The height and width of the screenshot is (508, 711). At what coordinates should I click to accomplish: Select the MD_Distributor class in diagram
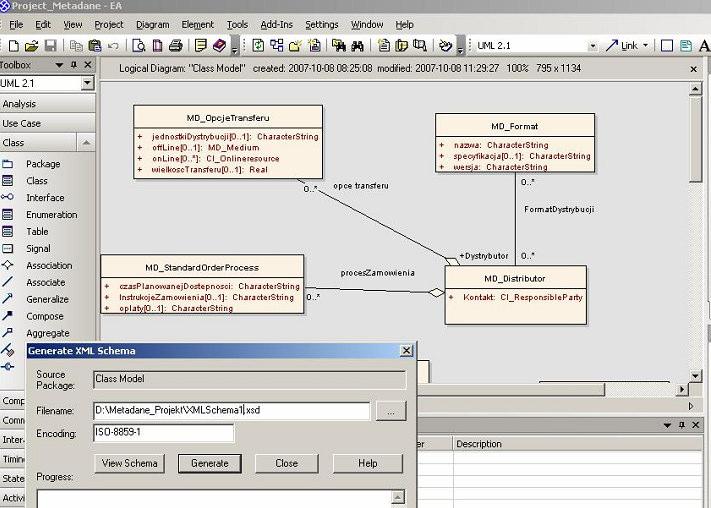pos(516,295)
